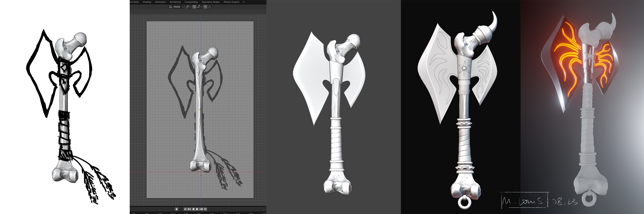Image resolution: width=644 pixels, height=214 pixels.
Task: Open the Motion Graphic workspace tab
Action: click(x=231, y=2)
